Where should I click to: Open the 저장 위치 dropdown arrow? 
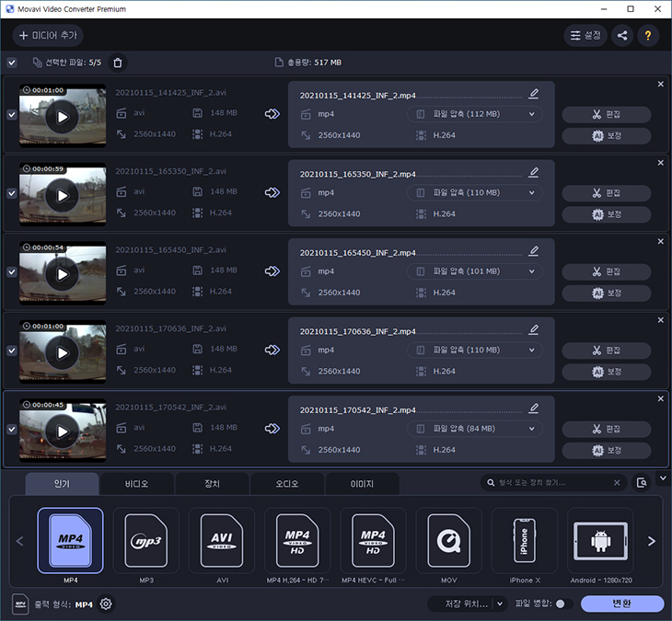pos(500,604)
